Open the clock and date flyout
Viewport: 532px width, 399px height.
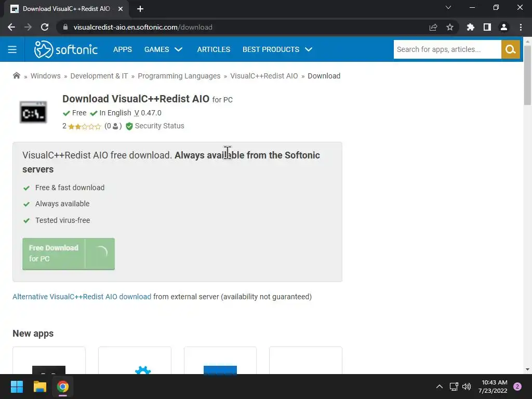pos(494,387)
